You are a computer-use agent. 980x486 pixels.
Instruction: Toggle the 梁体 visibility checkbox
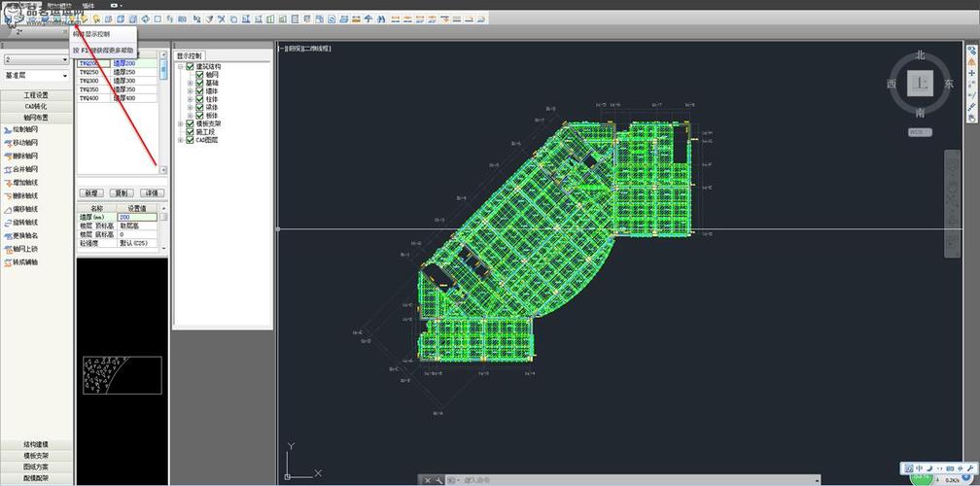200,108
